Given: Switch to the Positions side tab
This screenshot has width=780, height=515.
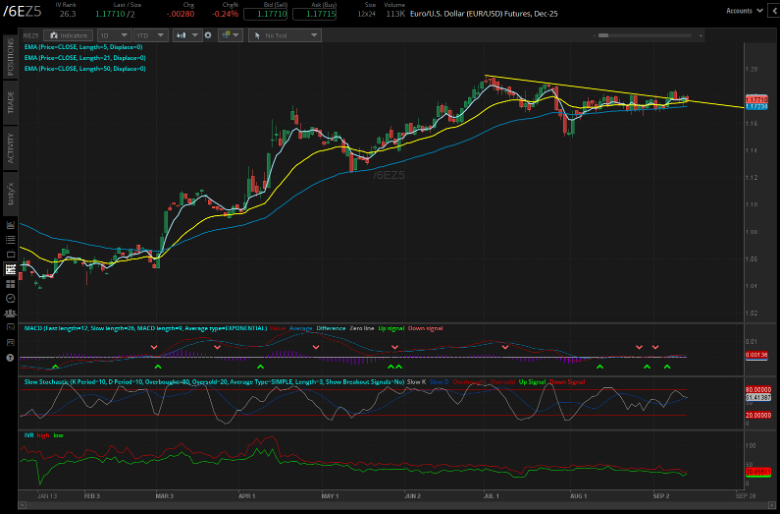Looking at the screenshot, I should (10, 55).
